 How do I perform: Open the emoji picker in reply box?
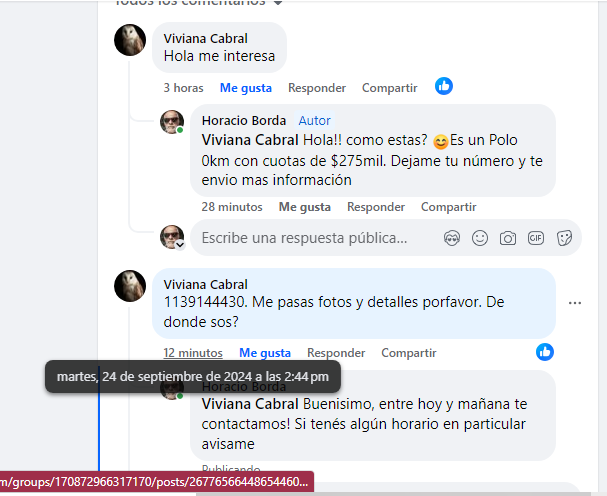480,238
